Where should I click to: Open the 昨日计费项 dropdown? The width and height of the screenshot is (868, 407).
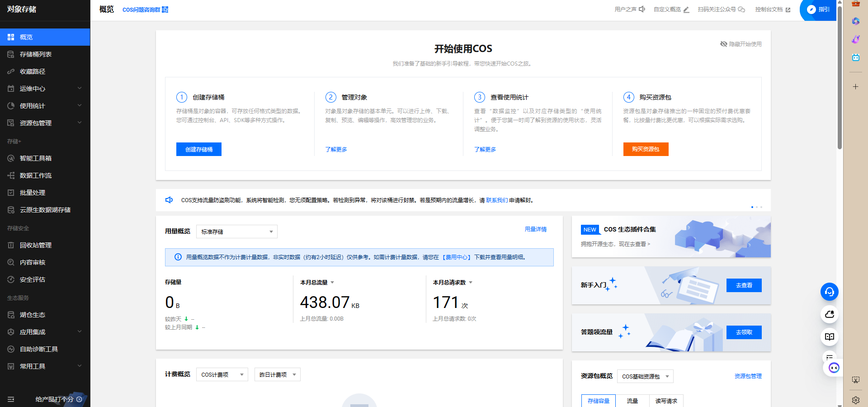point(278,374)
